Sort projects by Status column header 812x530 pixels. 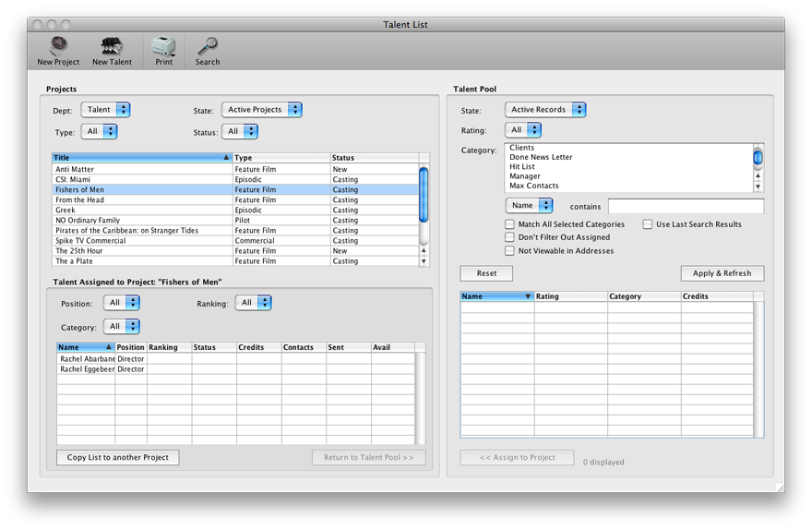pyautogui.click(x=375, y=158)
